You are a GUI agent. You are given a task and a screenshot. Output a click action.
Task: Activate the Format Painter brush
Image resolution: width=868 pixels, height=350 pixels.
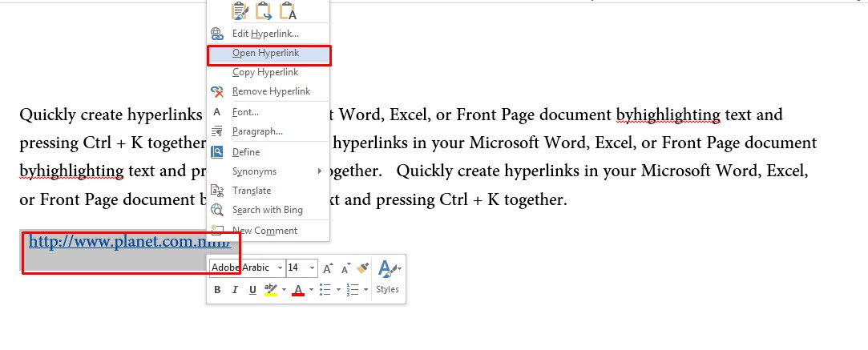(x=362, y=268)
